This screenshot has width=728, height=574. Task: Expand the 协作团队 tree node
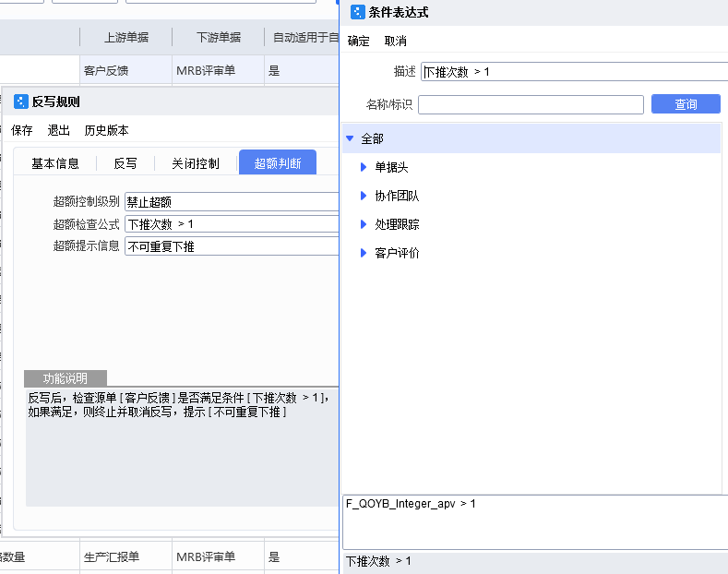click(x=364, y=196)
